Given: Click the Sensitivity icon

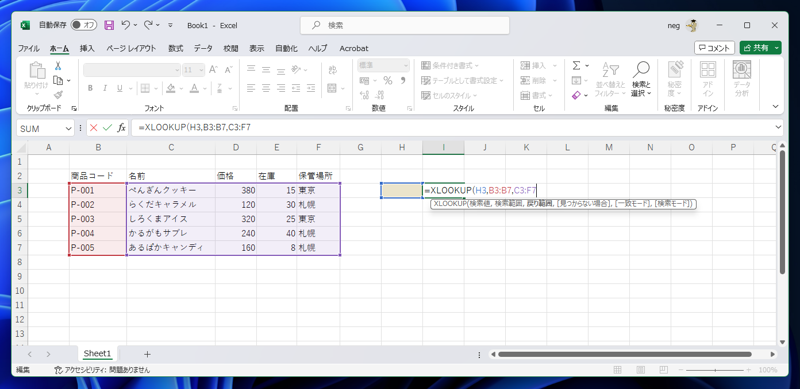Looking at the screenshot, I should tap(674, 69).
